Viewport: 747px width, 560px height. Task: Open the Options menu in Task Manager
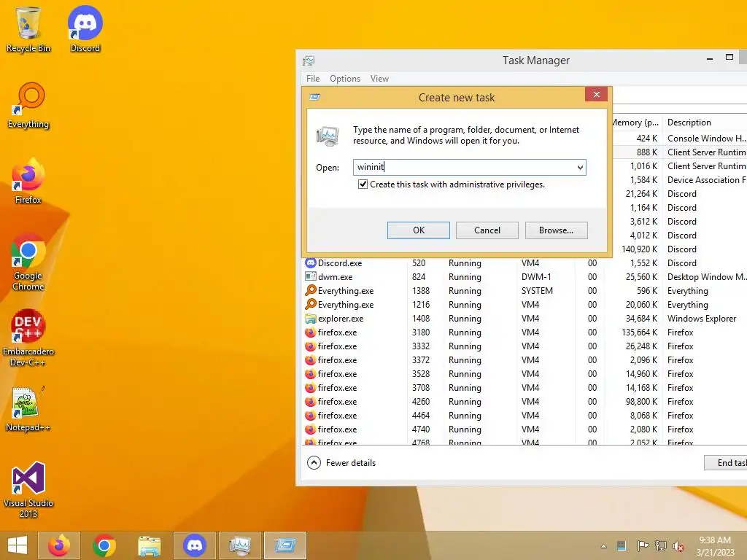(x=345, y=79)
